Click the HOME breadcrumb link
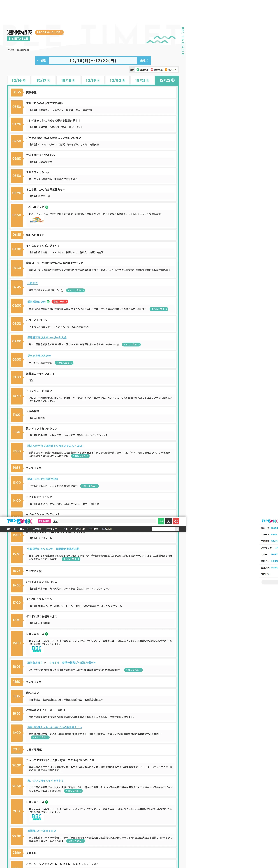This screenshot has height=868, width=278. tap(11, 49)
